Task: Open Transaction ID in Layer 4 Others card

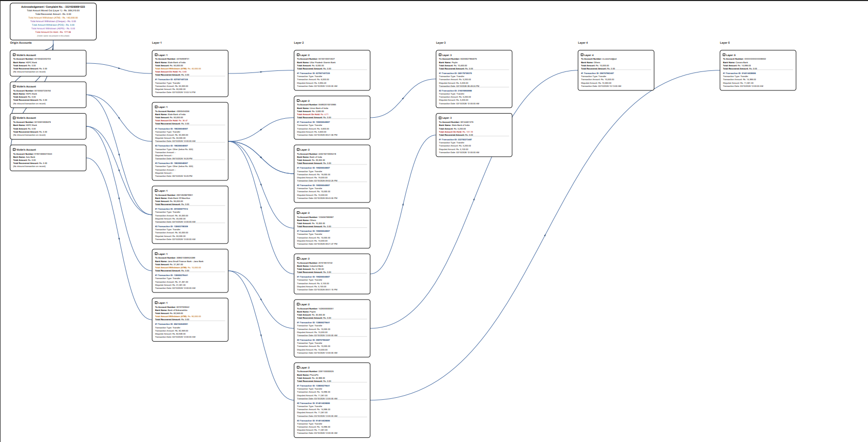Action: pos(597,73)
